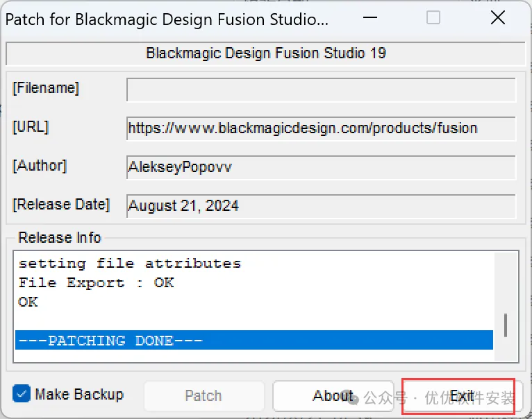Click the "File Export : OK" line
Screen dimensions: 532x419
click(96, 283)
